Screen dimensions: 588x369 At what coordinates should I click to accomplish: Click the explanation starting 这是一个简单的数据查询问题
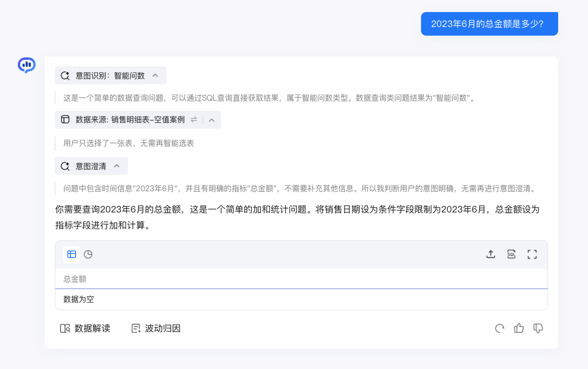[269, 98]
